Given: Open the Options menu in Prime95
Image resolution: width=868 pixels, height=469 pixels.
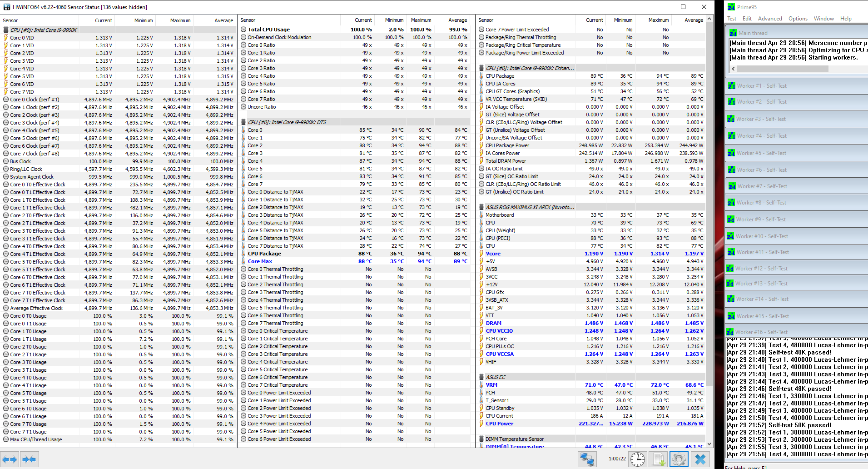Looking at the screenshot, I should pos(798,19).
